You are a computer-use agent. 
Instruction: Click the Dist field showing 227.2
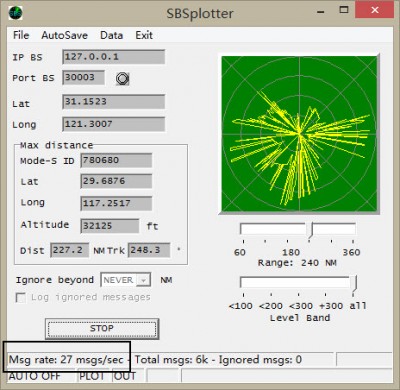point(70,250)
